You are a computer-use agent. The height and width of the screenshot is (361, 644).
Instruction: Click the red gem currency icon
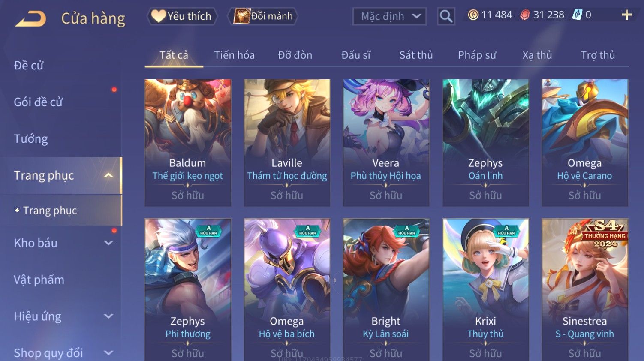pyautogui.click(x=525, y=15)
